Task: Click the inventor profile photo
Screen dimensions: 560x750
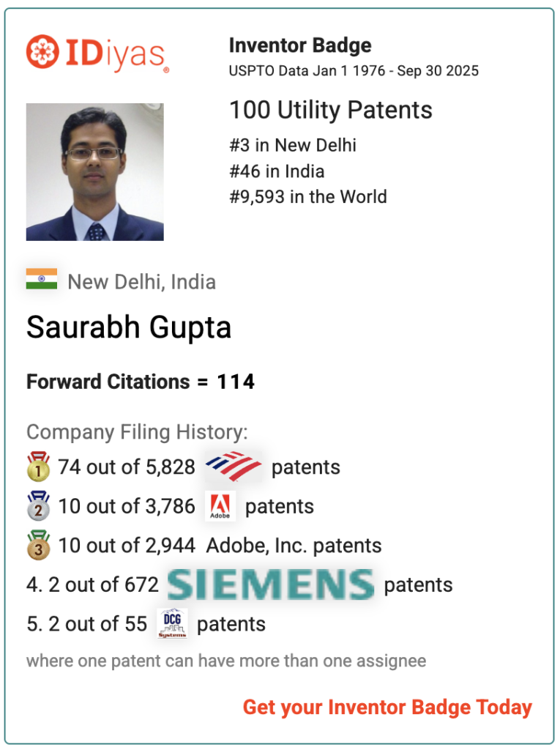Action: point(95,172)
